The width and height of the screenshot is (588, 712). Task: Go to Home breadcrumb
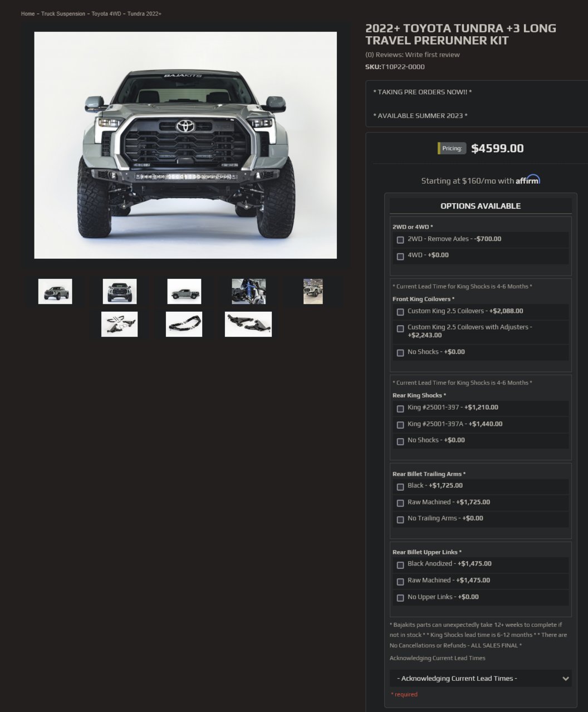click(28, 13)
